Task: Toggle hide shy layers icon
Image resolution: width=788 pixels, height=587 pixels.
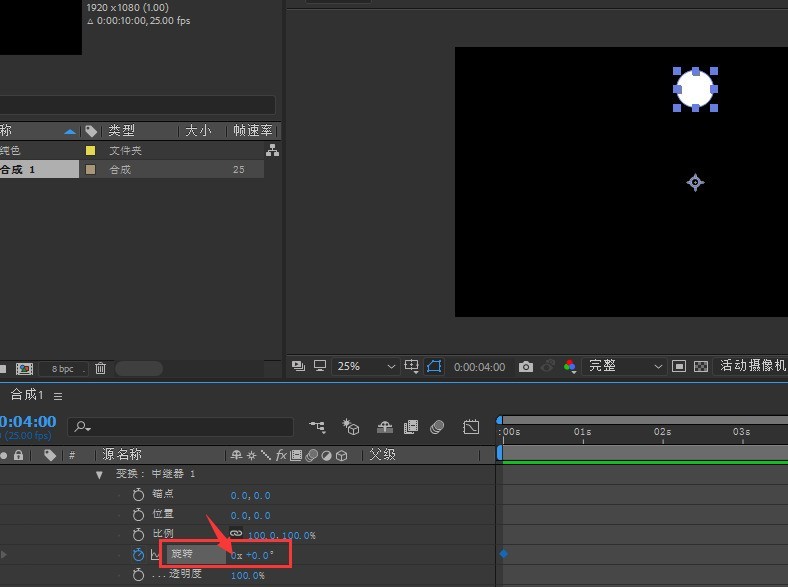Action: [385, 427]
